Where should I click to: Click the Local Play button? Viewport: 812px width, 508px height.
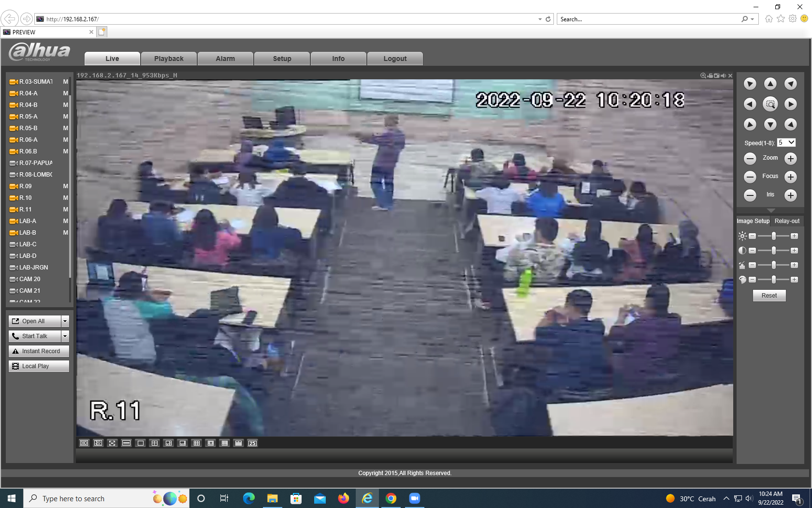[39, 366]
